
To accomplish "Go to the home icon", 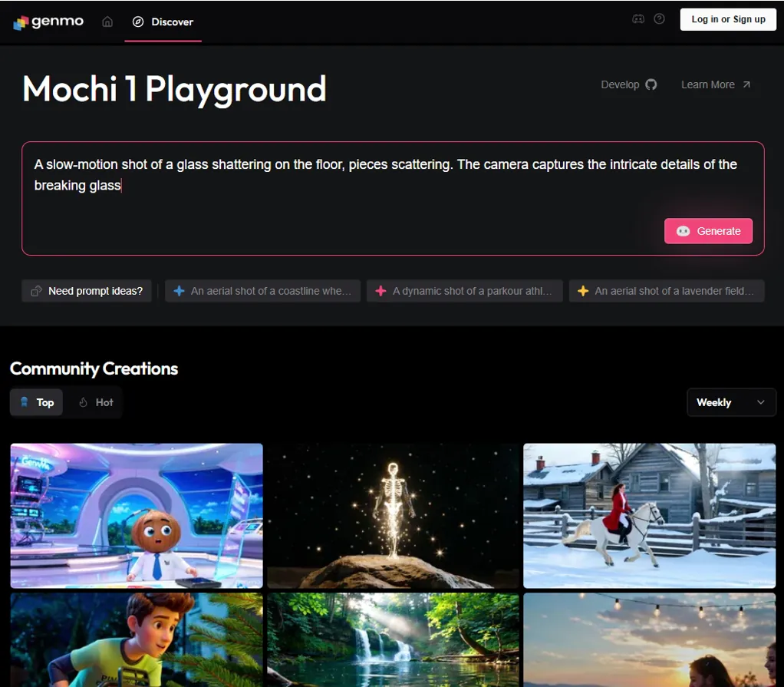I will (107, 21).
